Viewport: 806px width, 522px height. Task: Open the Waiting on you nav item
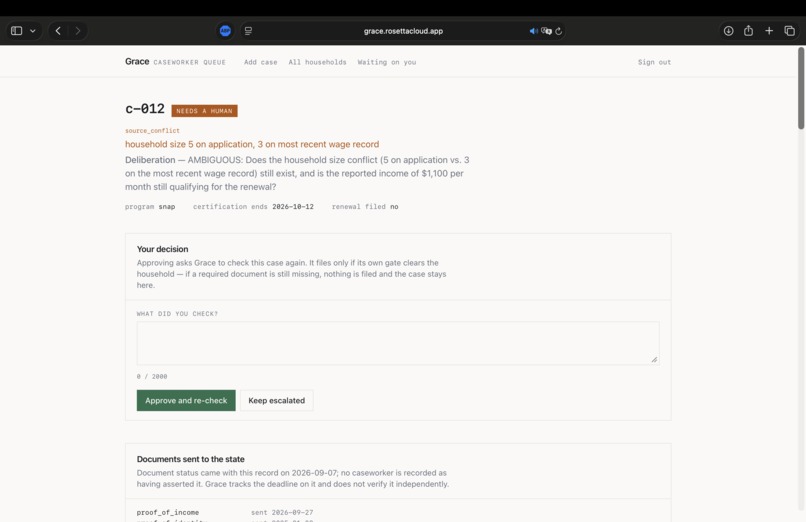[x=387, y=62]
